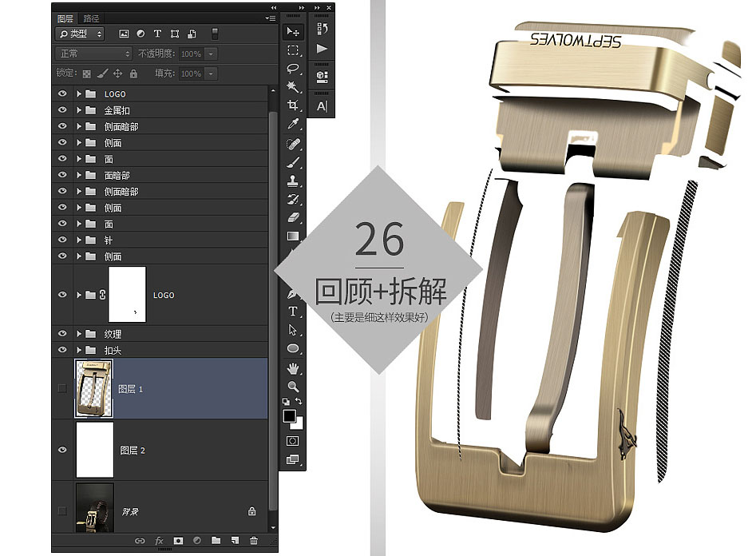Expand the 针 group

(x=79, y=240)
